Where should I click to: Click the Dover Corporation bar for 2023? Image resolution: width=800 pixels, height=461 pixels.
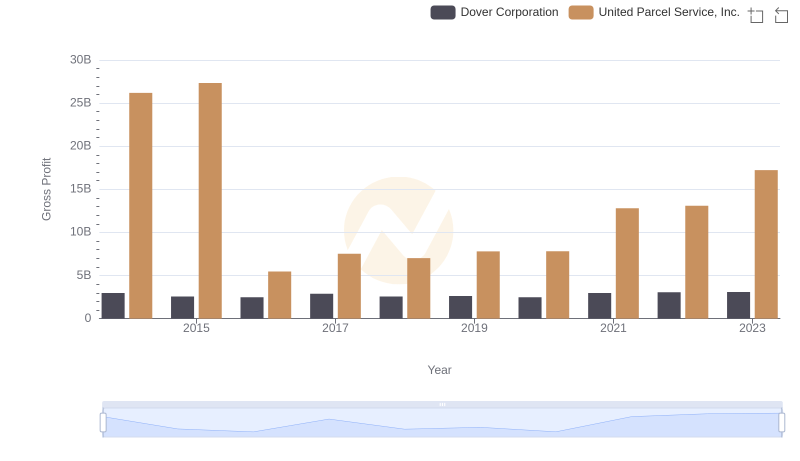pyautogui.click(x=738, y=305)
